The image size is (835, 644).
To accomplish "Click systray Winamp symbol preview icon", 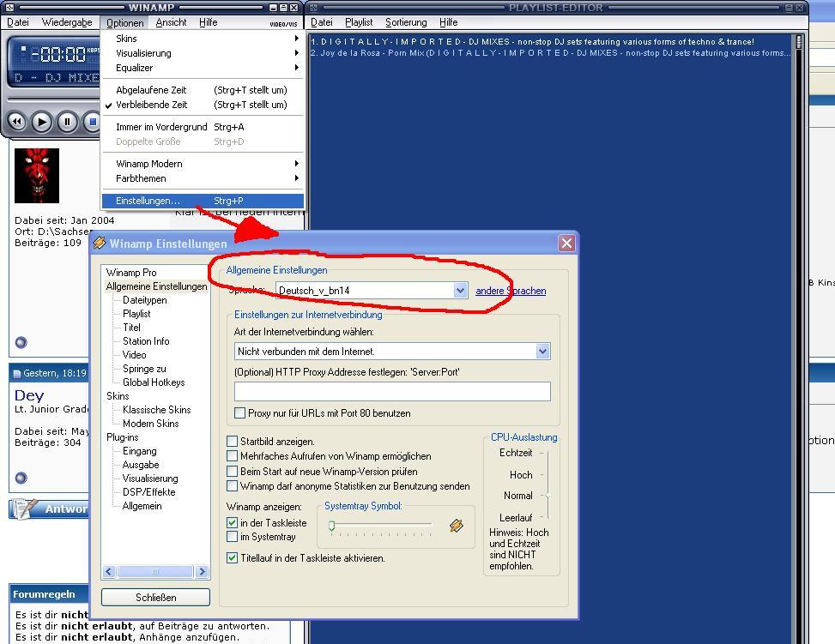I will tap(457, 526).
